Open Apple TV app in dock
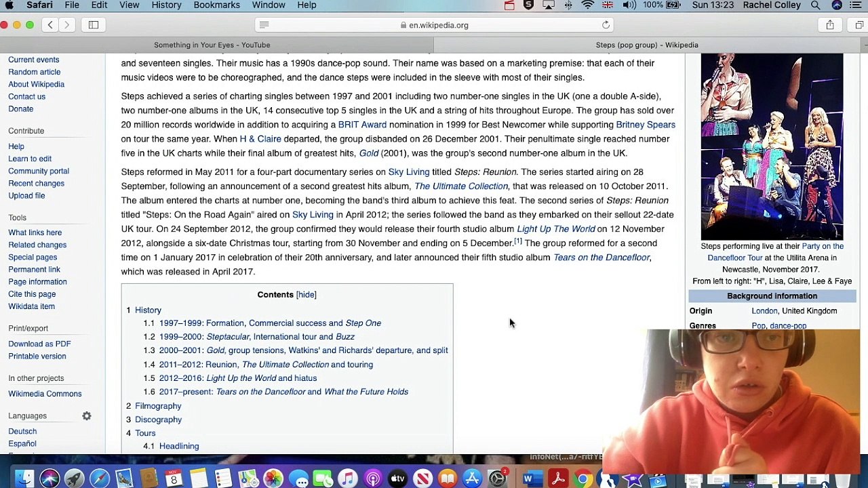This screenshot has height=488, width=868. pos(397,479)
